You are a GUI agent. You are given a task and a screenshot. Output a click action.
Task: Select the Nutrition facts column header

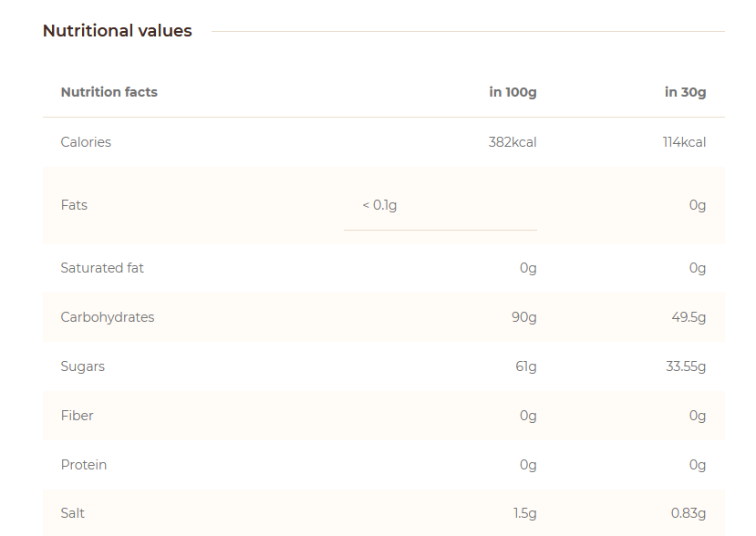point(109,92)
